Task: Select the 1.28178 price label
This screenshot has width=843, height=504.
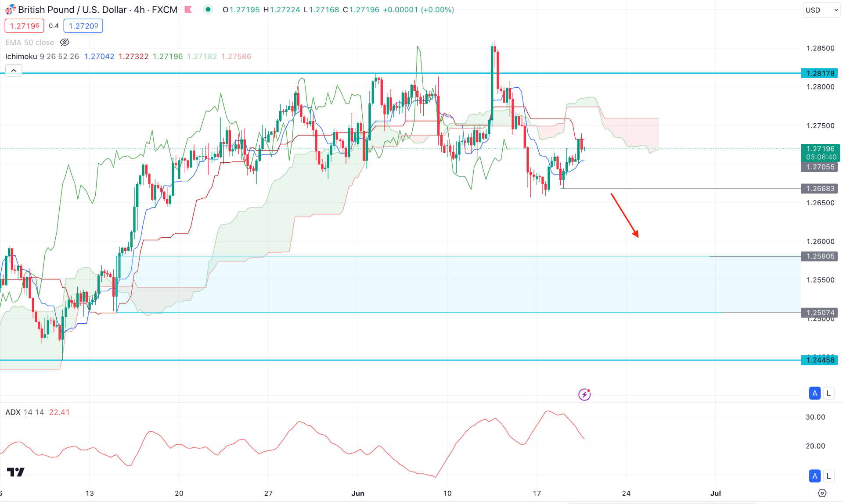Action: [820, 73]
